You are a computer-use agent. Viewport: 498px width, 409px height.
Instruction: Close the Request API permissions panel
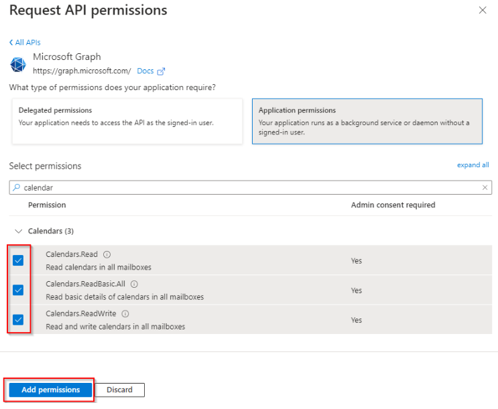point(482,10)
